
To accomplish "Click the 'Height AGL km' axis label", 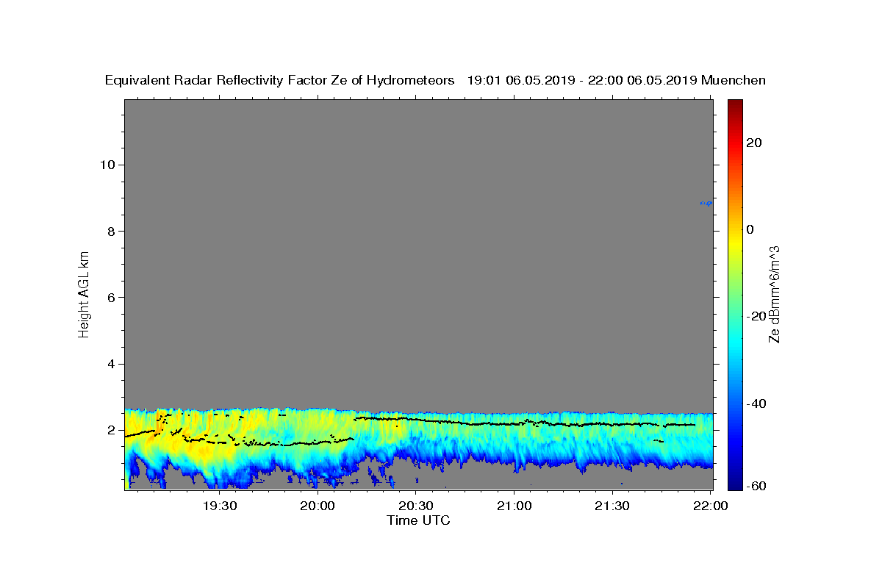I will coord(85,295).
